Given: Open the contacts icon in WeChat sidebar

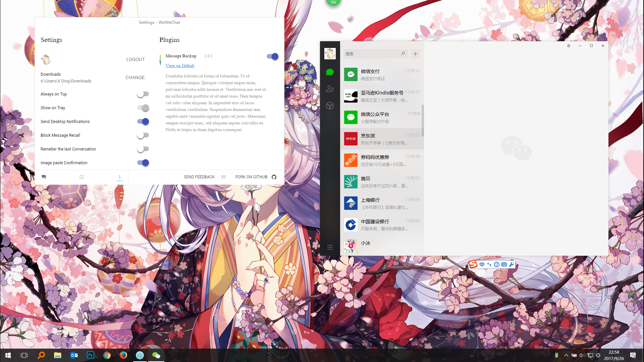Looking at the screenshot, I should 330,89.
